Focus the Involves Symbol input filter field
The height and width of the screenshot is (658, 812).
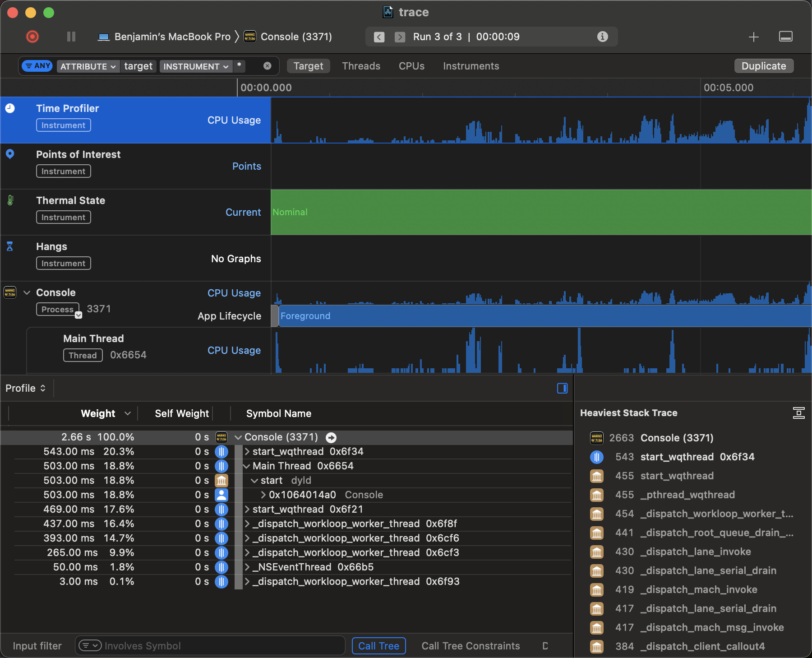[x=210, y=646]
